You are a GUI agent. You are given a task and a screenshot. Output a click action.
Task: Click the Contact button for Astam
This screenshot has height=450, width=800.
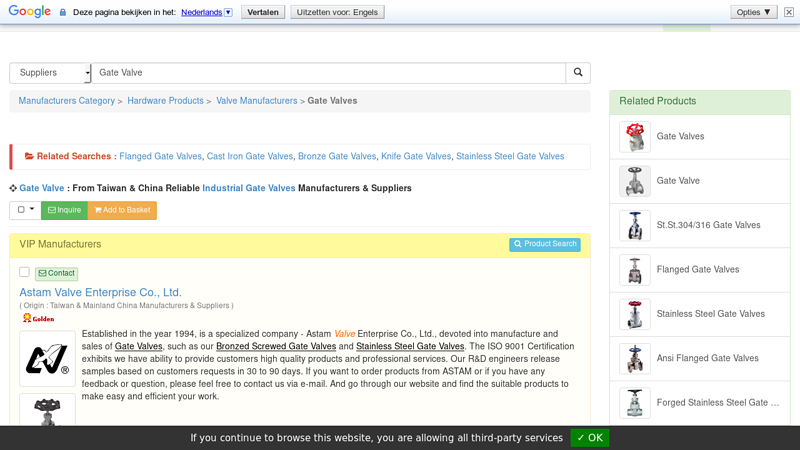[x=57, y=273]
